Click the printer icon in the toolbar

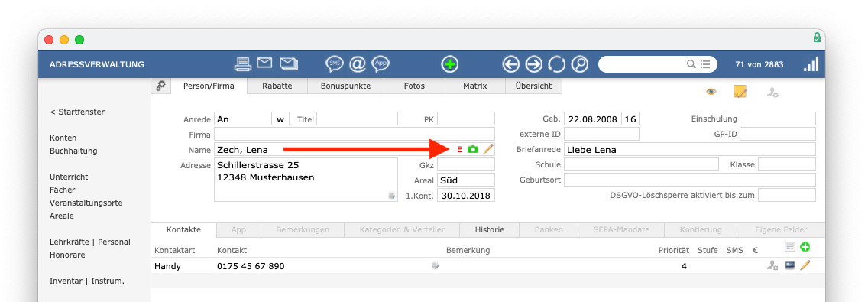pos(242,64)
